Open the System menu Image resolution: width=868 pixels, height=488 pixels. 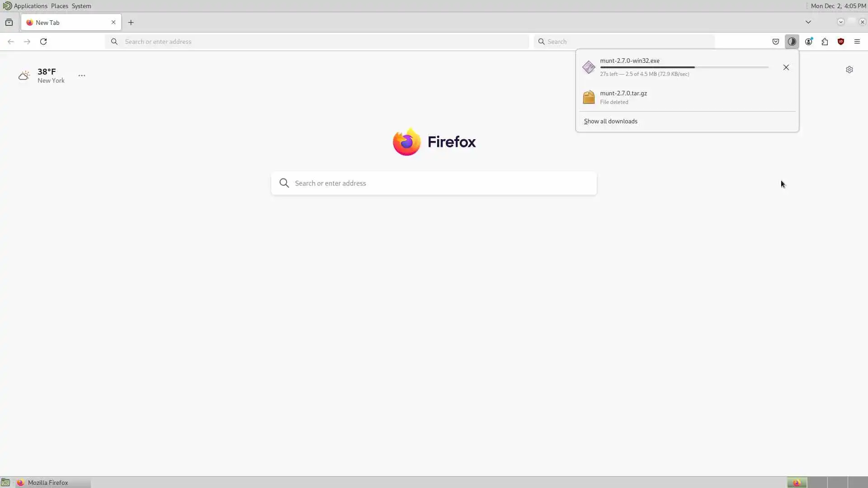pyautogui.click(x=81, y=6)
